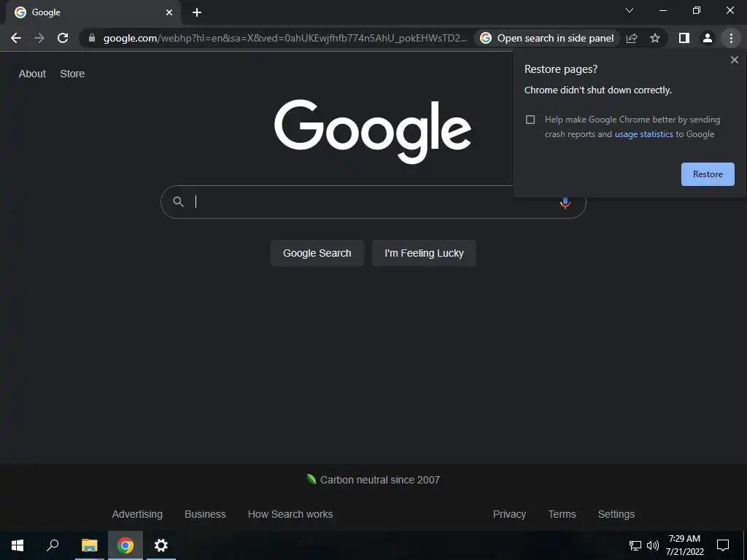Open the Store link
The image size is (747, 560).
pos(72,74)
